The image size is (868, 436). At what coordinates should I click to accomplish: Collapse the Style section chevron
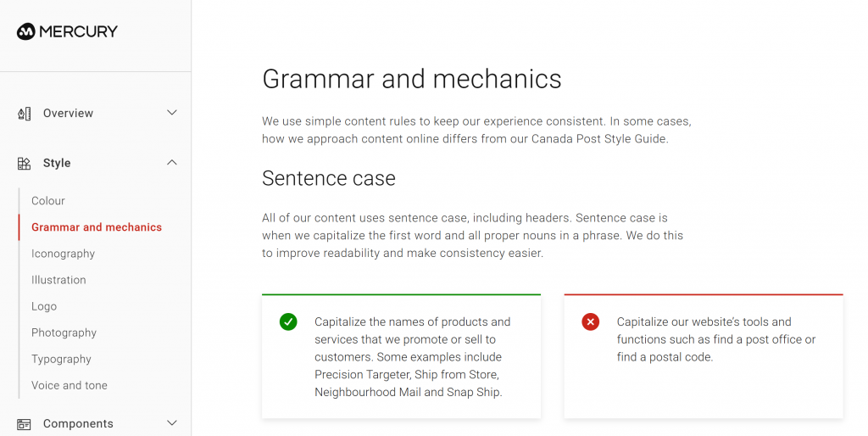pyautogui.click(x=172, y=163)
